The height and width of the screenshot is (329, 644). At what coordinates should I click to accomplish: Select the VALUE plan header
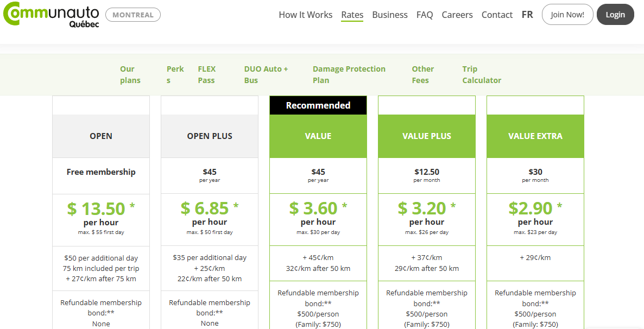(x=318, y=136)
